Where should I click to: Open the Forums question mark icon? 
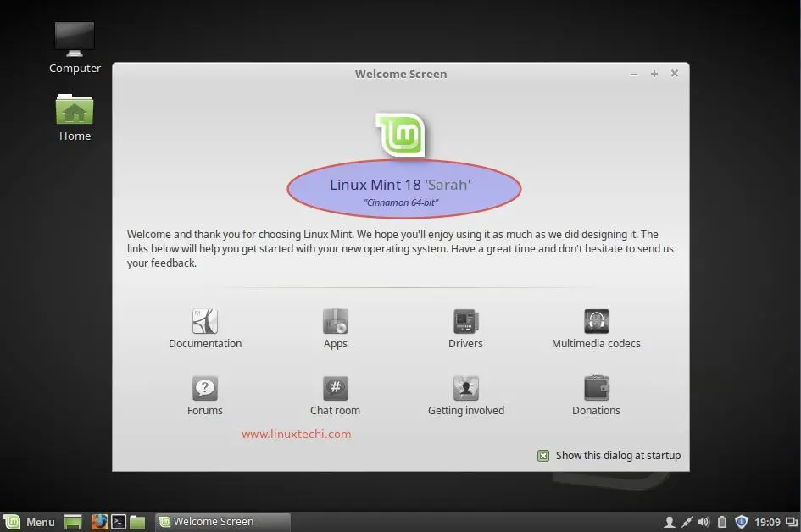(205, 388)
